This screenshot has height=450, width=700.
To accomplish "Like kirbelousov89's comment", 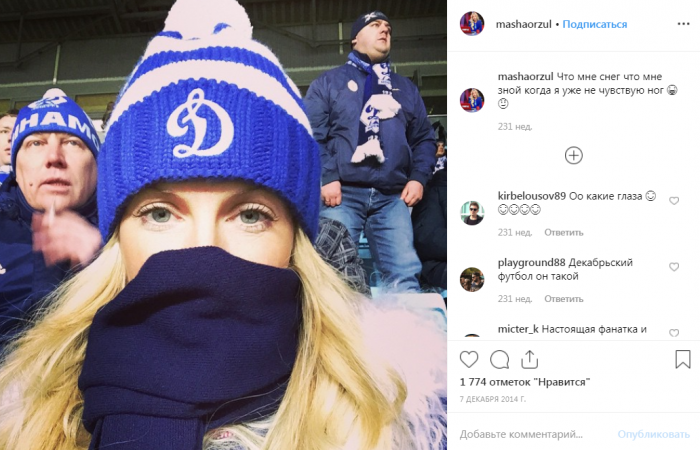I will 674,201.
